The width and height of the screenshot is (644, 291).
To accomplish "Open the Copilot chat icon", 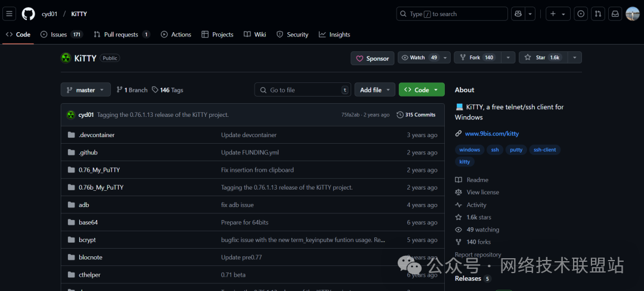I will (x=518, y=14).
